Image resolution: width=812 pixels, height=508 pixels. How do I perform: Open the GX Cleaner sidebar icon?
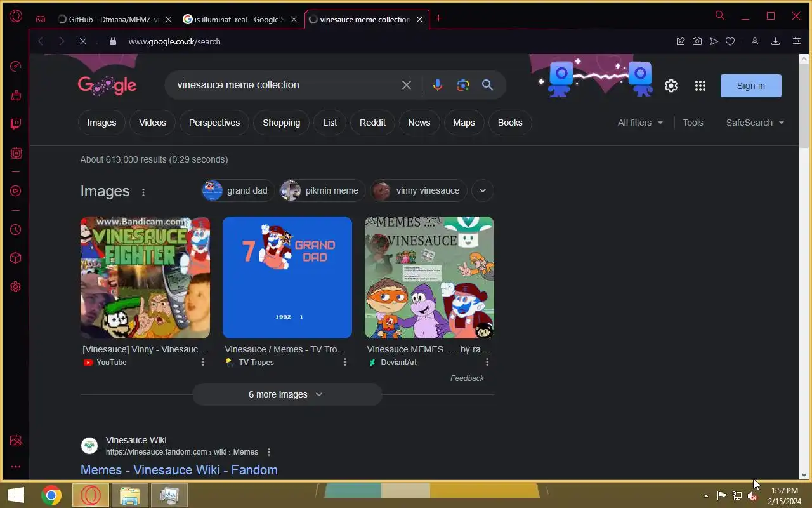coord(16,96)
